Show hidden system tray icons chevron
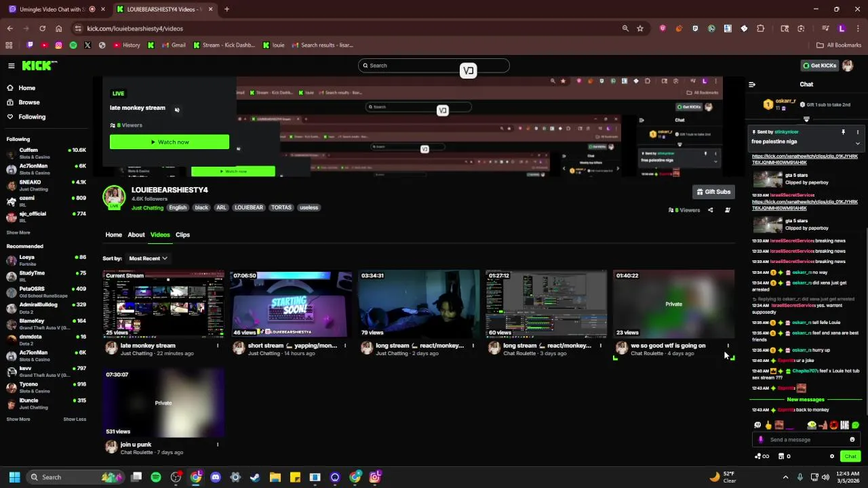The image size is (868, 488). [x=786, y=477]
